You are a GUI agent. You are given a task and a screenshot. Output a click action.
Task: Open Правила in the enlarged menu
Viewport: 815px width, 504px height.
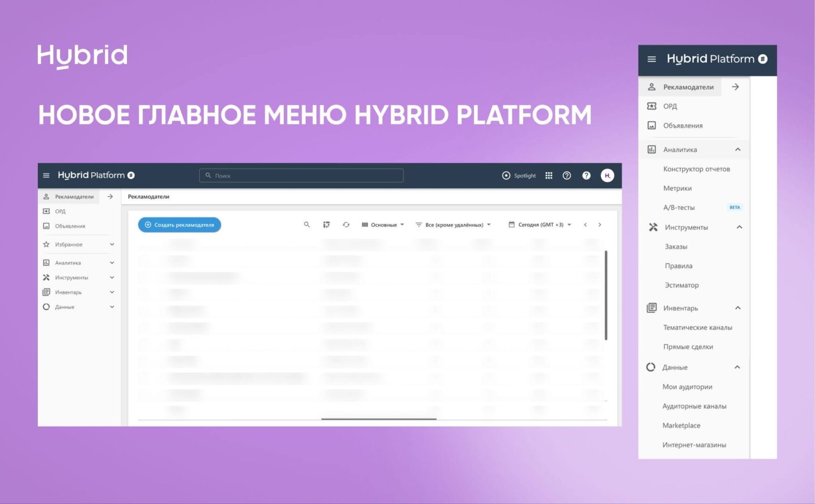point(678,266)
